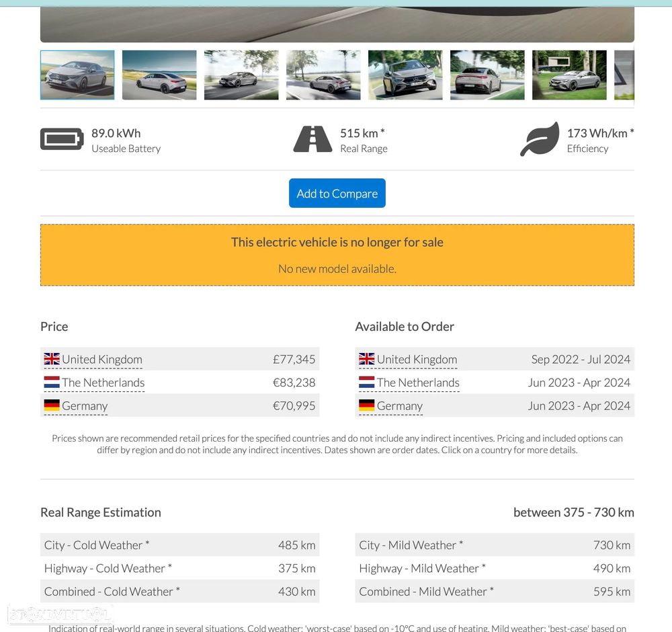672x632 pixels.
Task: Click the 89.0 kWh battery value
Action: (x=116, y=133)
